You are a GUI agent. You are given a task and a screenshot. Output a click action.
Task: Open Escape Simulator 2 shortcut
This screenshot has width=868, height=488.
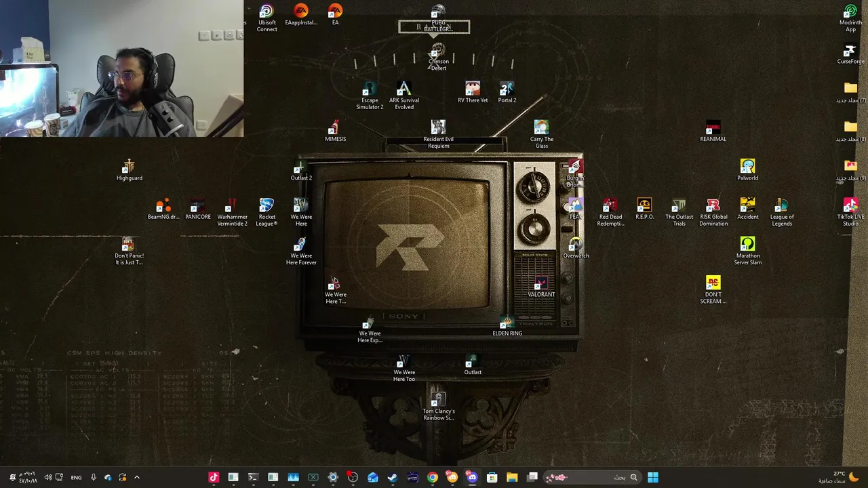click(370, 96)
